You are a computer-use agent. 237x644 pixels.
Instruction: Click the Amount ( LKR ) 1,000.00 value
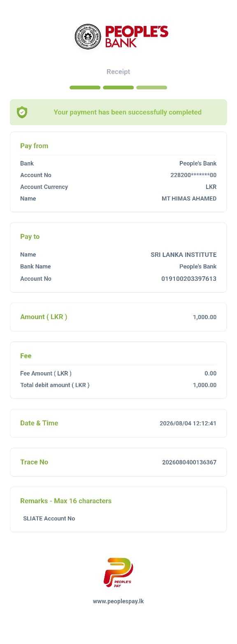coord(204,317)
